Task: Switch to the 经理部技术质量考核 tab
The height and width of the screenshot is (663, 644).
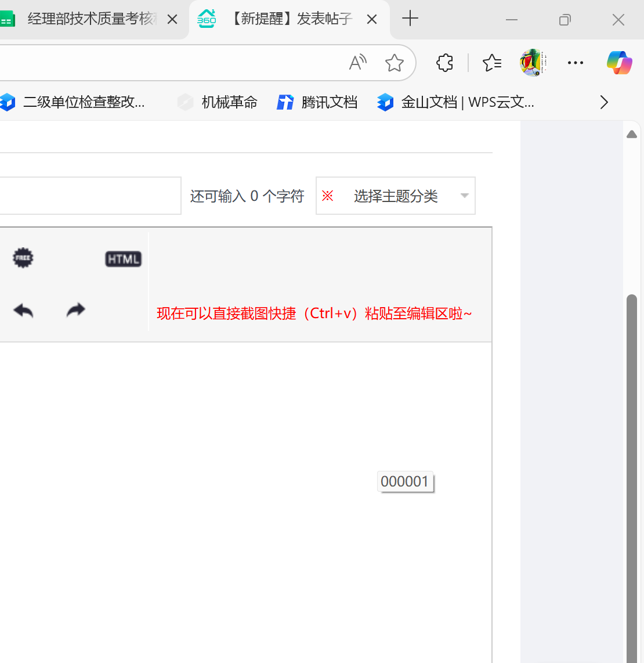Action: pyautogui.click(x=87, y=19)
